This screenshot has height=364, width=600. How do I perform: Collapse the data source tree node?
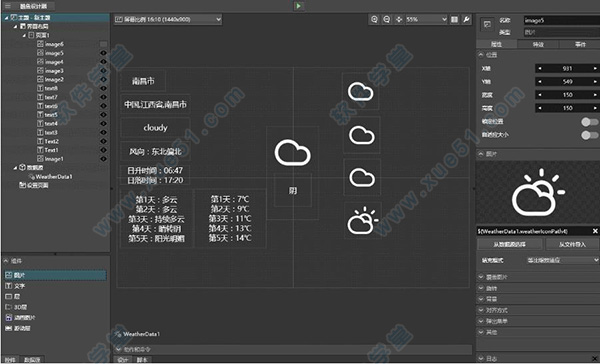[15, 168]
